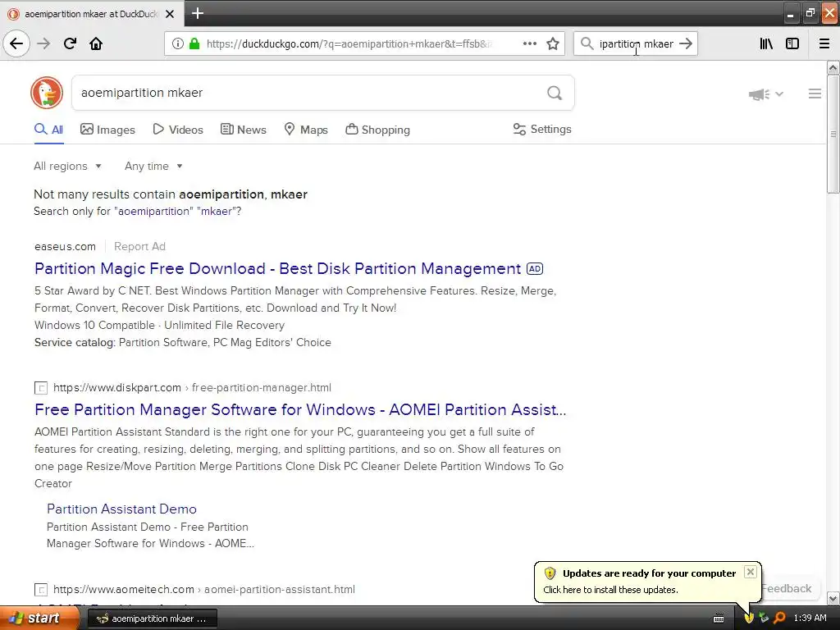Close the DuckDuckGo tab

pos(170,14)
